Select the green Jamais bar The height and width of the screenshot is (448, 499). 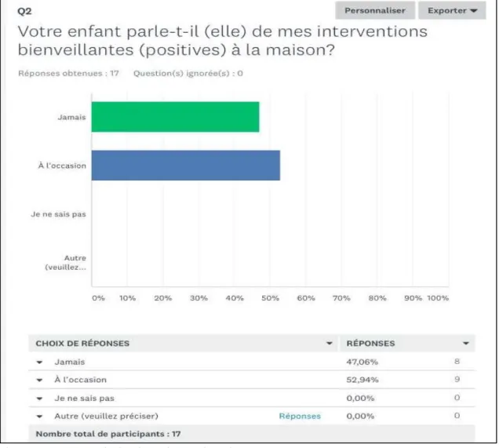(x=175, y=117)
